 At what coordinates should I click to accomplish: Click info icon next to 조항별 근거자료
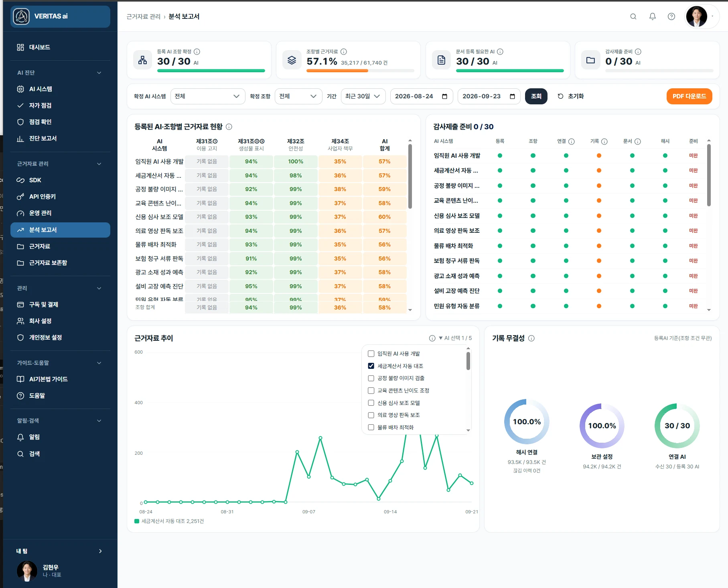pyautogui.click(x=344, y=52)
